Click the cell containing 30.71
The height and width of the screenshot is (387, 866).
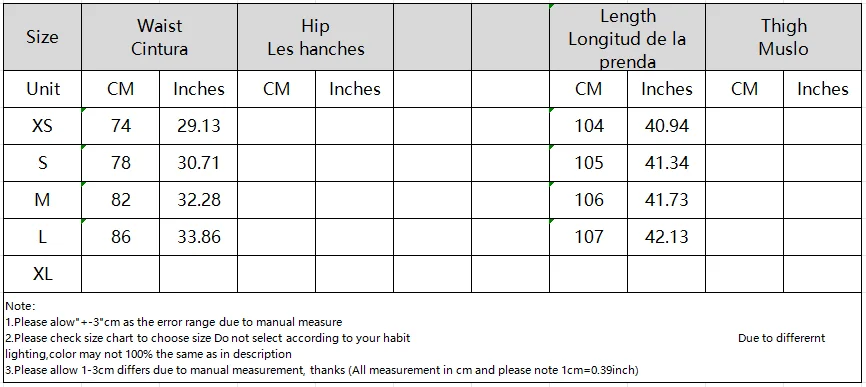coord(198,163)
